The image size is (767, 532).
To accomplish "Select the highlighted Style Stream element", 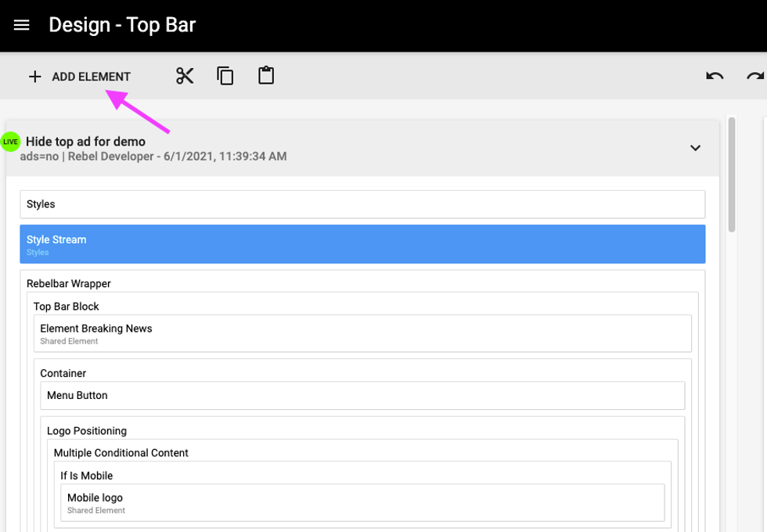I will [362, 244].
